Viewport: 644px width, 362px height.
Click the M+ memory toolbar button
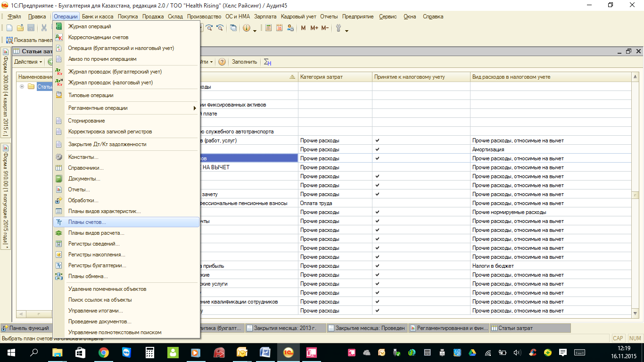pyautogui.click(x=314, y=28)
